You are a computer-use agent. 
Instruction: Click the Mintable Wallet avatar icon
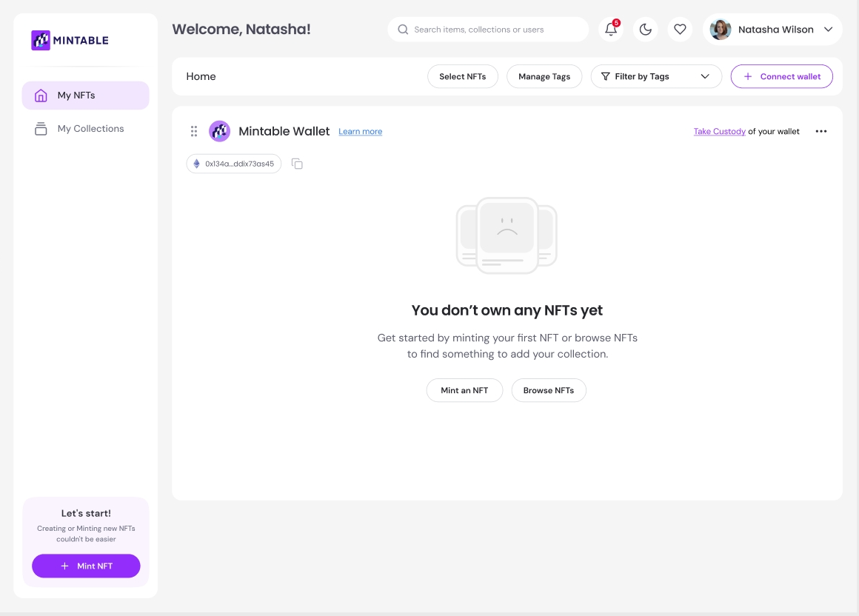coord(219,131)
